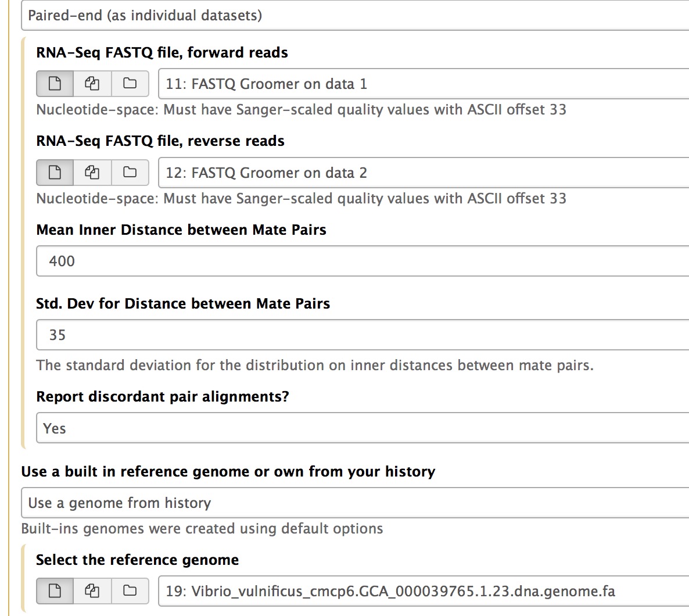
Task: Pick dataset collection folder icon for reverse reads
Action: click(x=130, y=173)
